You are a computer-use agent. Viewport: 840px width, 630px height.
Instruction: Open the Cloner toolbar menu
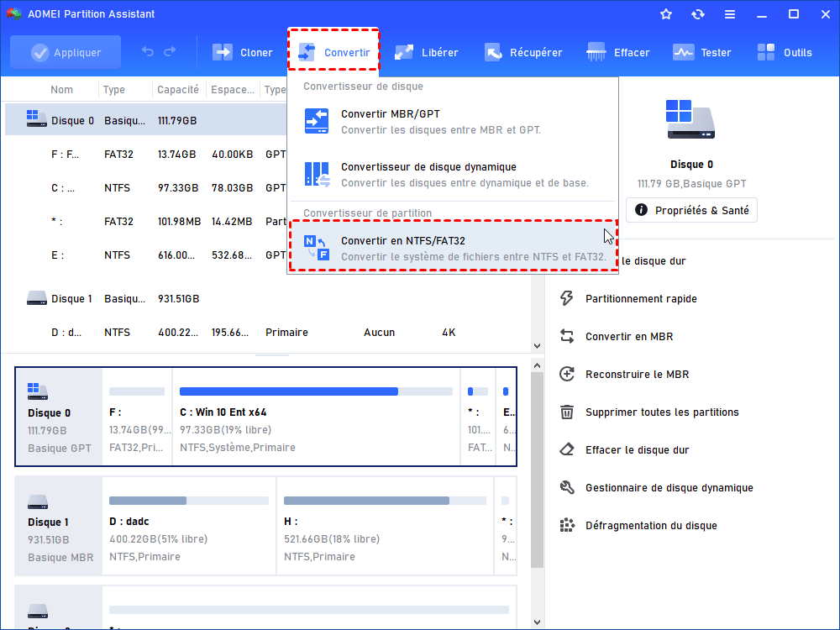coord(243,52)
